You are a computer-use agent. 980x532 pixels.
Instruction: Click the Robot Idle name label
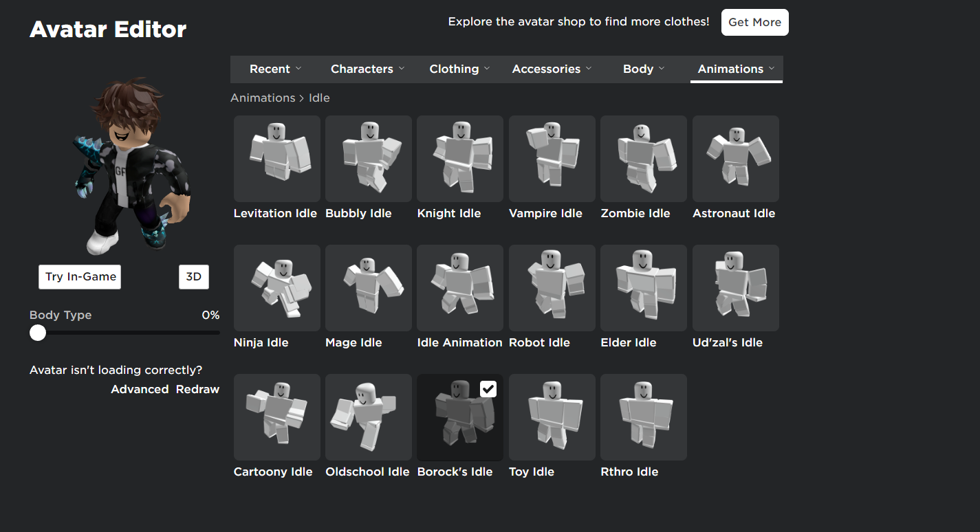[x=539, y=342]
